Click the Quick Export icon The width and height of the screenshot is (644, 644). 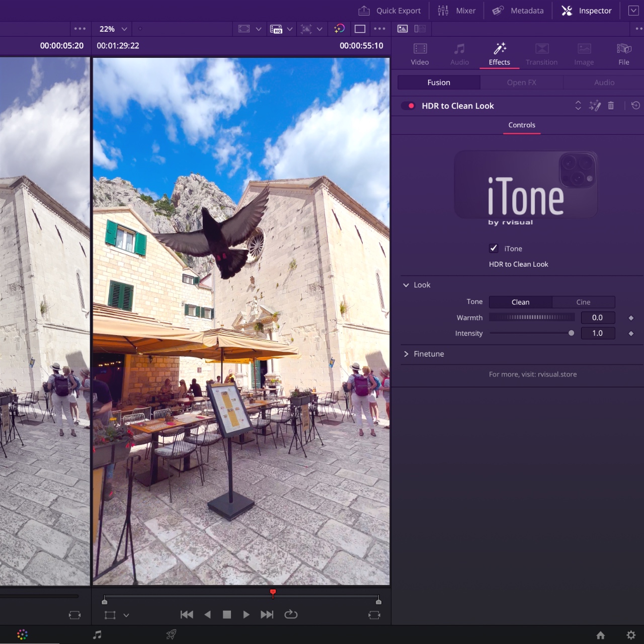[x=364, y=11]
